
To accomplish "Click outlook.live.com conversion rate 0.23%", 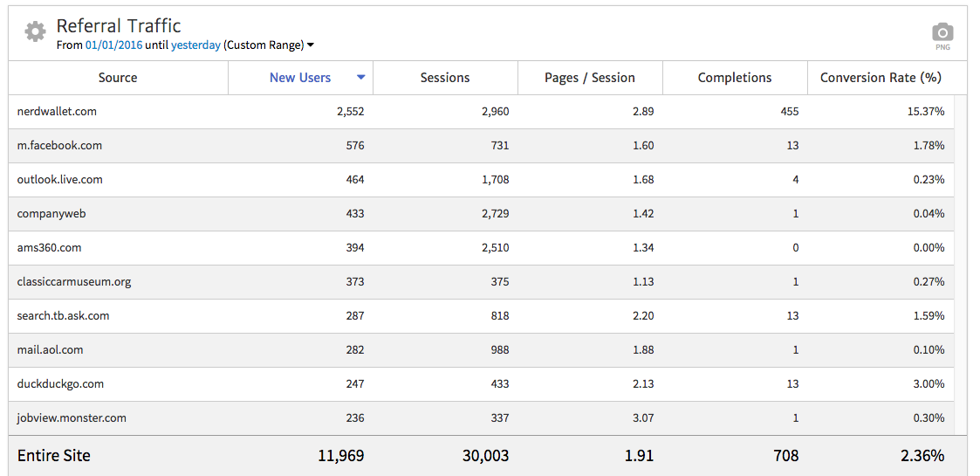I will pos(930,180).
